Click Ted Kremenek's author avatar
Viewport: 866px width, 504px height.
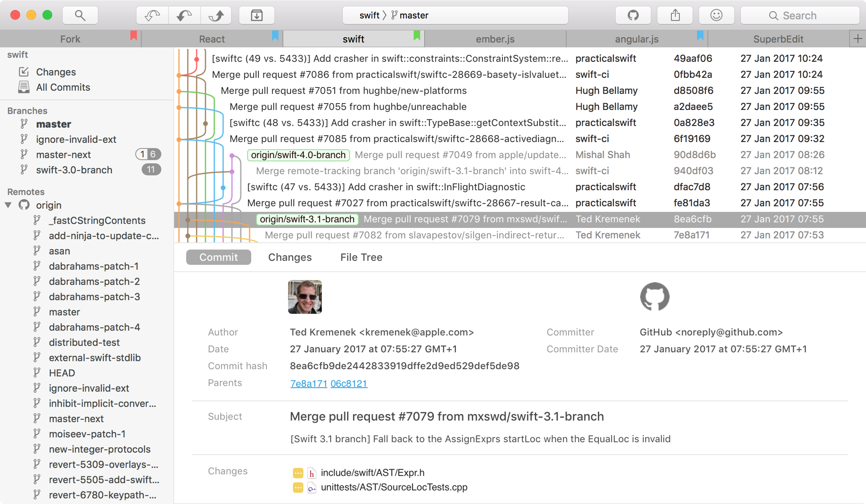pyautogui.click(x=305, y=297)
